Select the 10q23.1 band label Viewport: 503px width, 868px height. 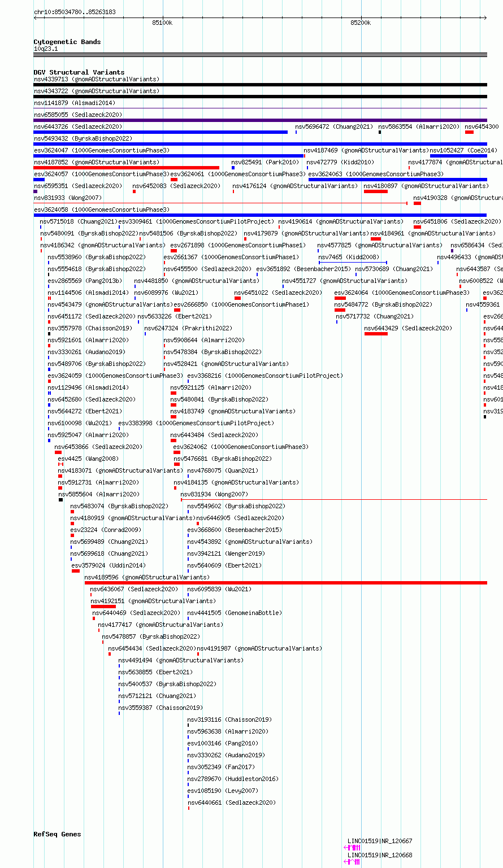[46, 49]
